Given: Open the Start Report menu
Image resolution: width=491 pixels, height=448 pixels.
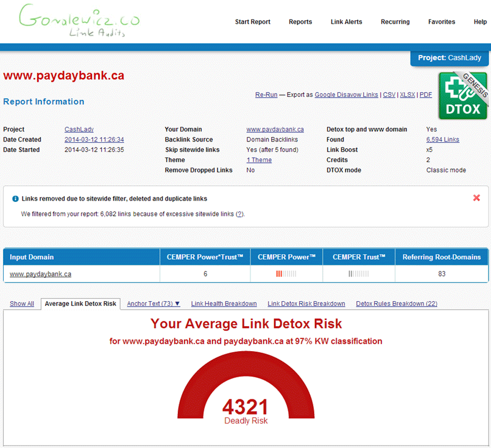Looking at the screenshot, I should pyautogui.click(x=253, y=21).
